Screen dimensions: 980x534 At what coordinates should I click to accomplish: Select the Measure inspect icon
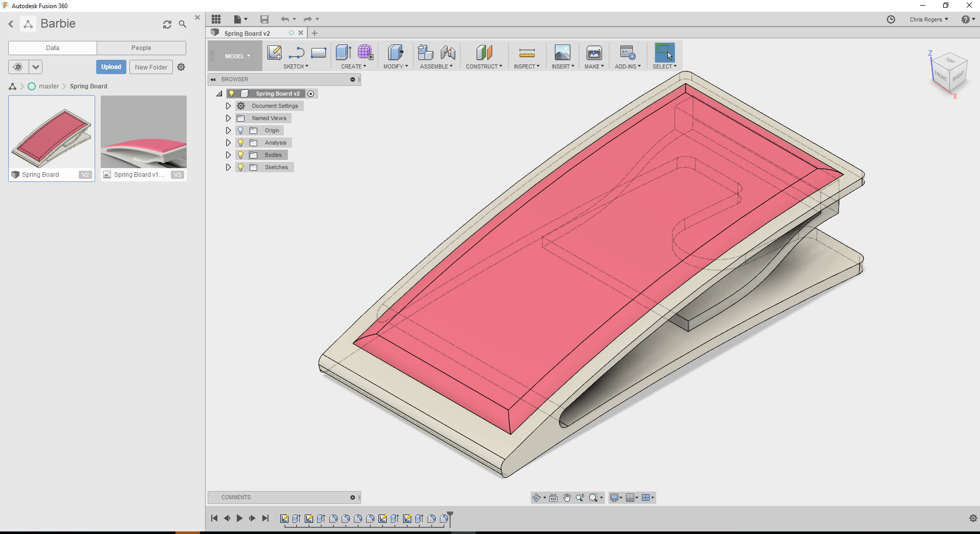(527, 53)
